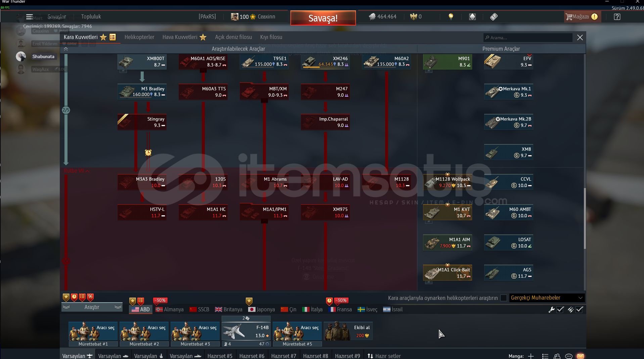Click the wrench auto-repair icon
Screen dimensions: 644x359
point(551,310)
